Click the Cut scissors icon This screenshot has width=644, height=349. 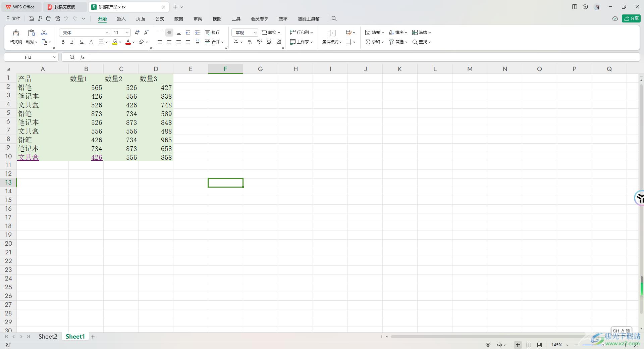click(x=44, y=33)
